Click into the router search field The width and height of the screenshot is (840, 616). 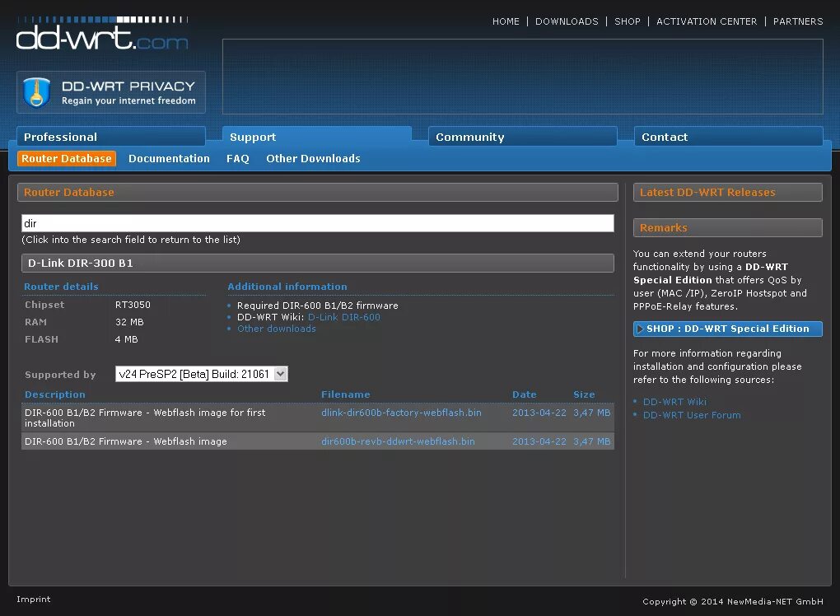click(318, 223)
